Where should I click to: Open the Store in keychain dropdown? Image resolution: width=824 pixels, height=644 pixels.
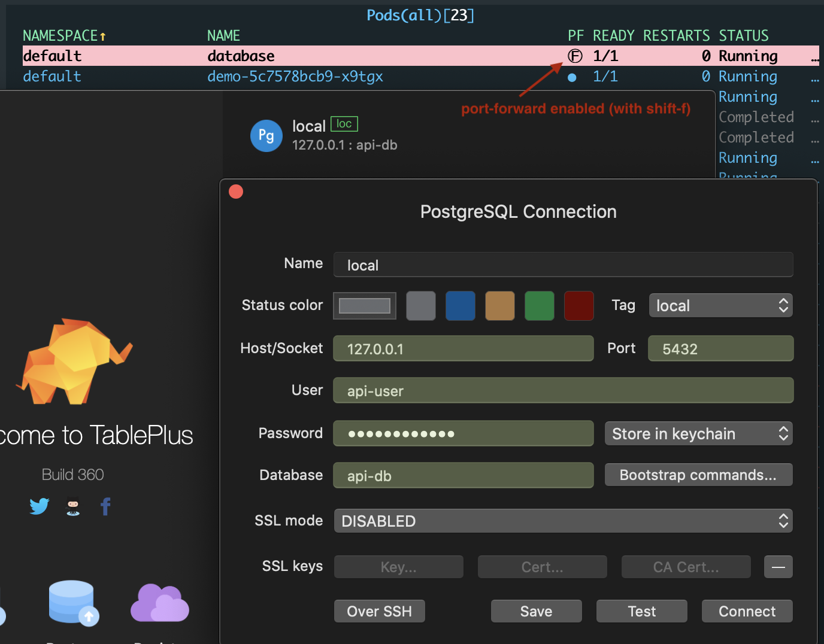(x=699, y=434)
